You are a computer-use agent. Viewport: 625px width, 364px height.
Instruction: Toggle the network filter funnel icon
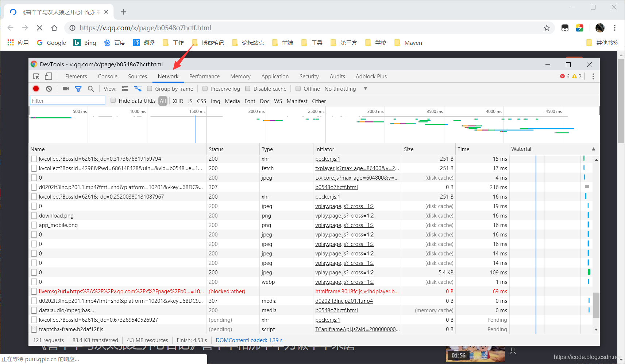click(78, 89)
